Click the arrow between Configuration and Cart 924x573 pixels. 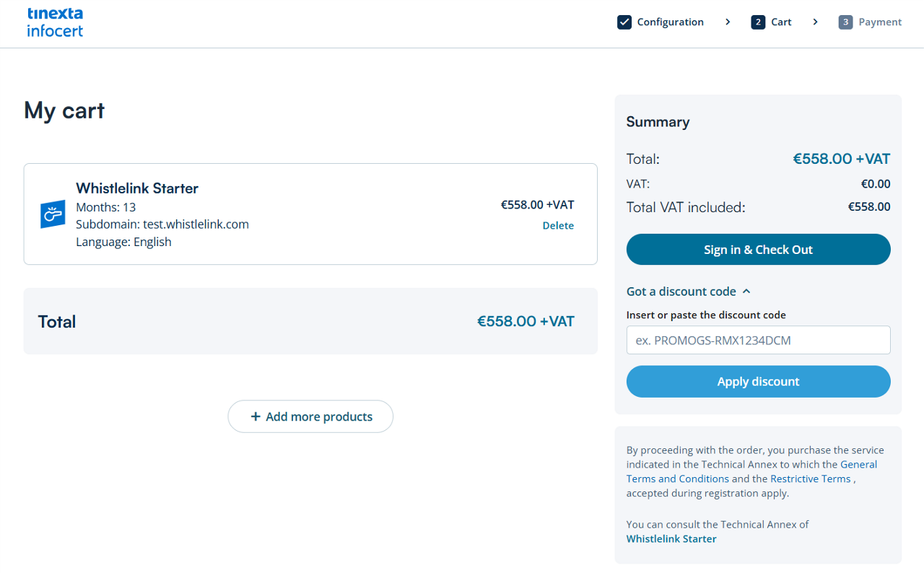(x=728, y=22)
